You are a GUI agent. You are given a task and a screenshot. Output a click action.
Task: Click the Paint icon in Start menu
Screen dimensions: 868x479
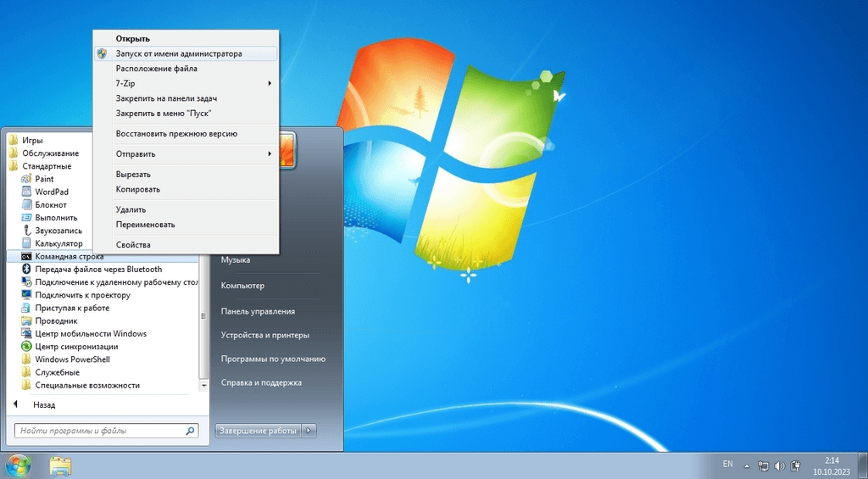pos(26,179)
